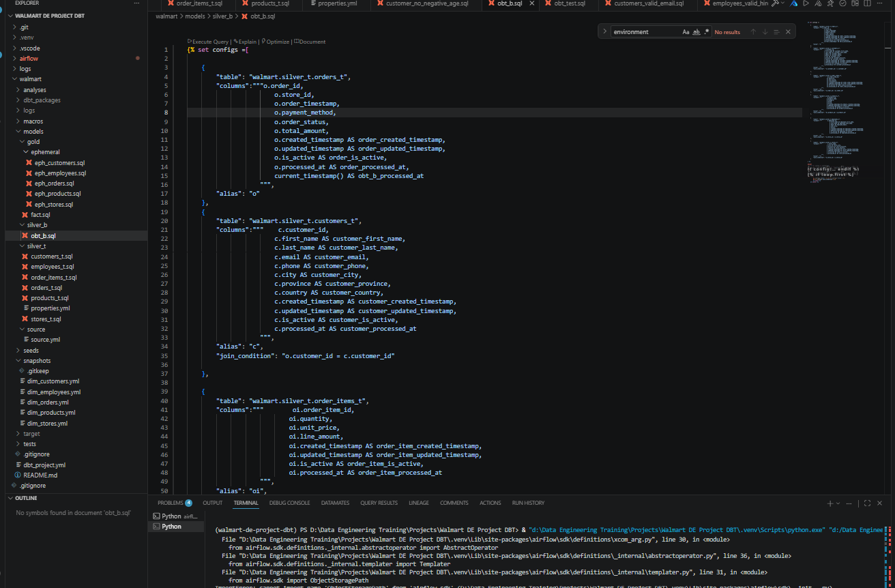The width and height of the screenshot is (895, 588).
Task: Toggle Match Whole Word in find widget
Action: tap(696, 32)
